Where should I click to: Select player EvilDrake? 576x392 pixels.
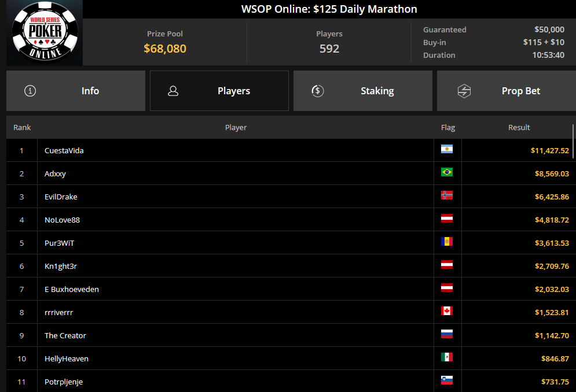click(61, 197)
